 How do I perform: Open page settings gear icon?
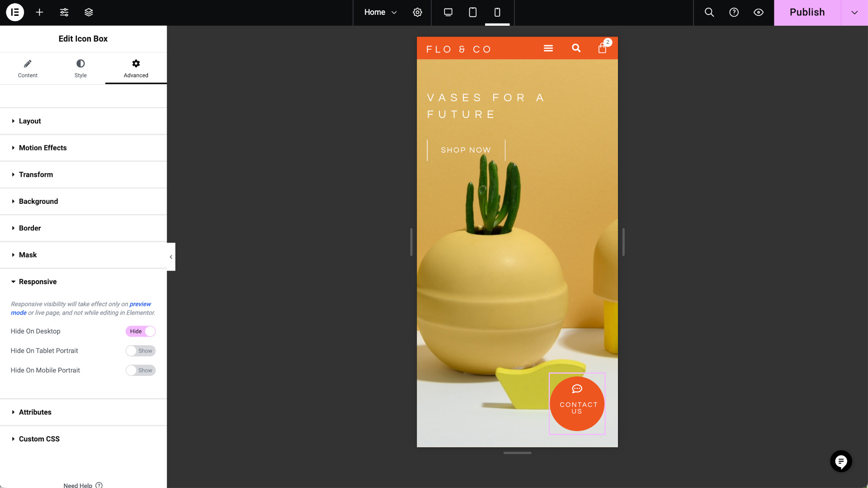[417, 12]
